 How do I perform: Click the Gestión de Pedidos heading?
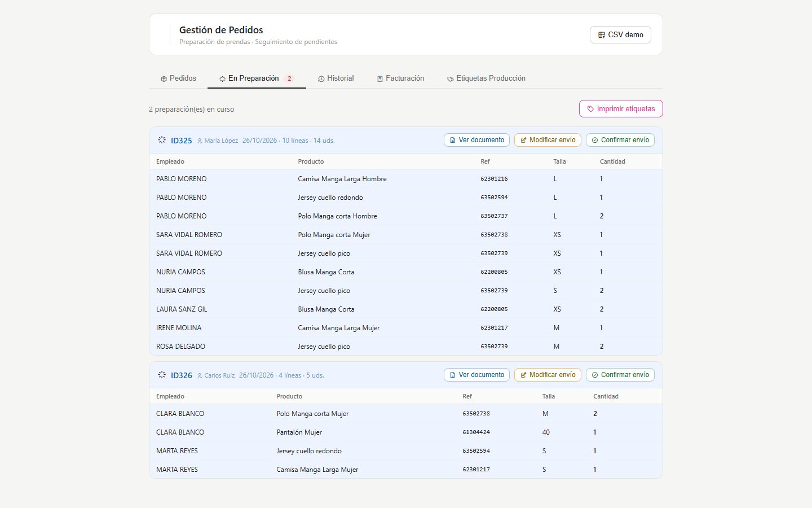[x=221, y=30]
